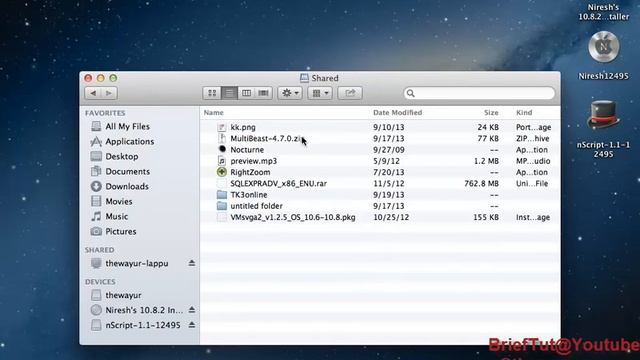Switch Finder to icon view
The image size is (640, 360).
(212, 93)
